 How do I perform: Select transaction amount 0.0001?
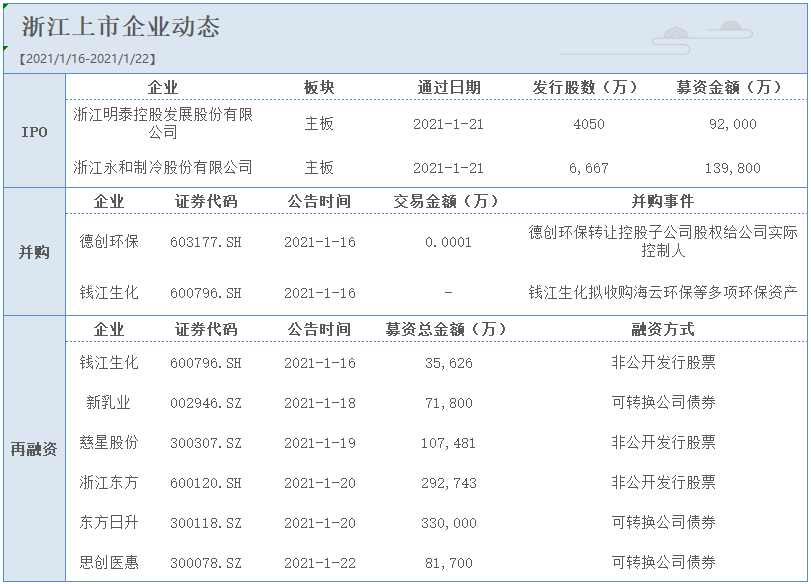point(448,242)
